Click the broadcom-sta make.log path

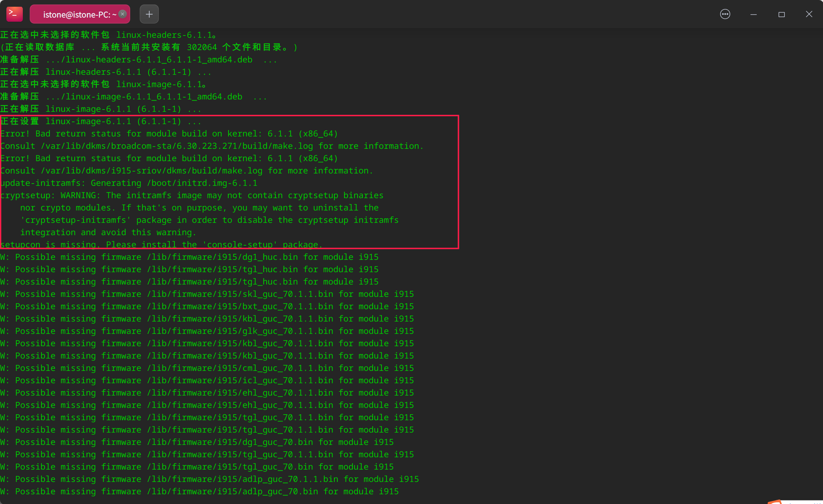[x=177, y=146]
